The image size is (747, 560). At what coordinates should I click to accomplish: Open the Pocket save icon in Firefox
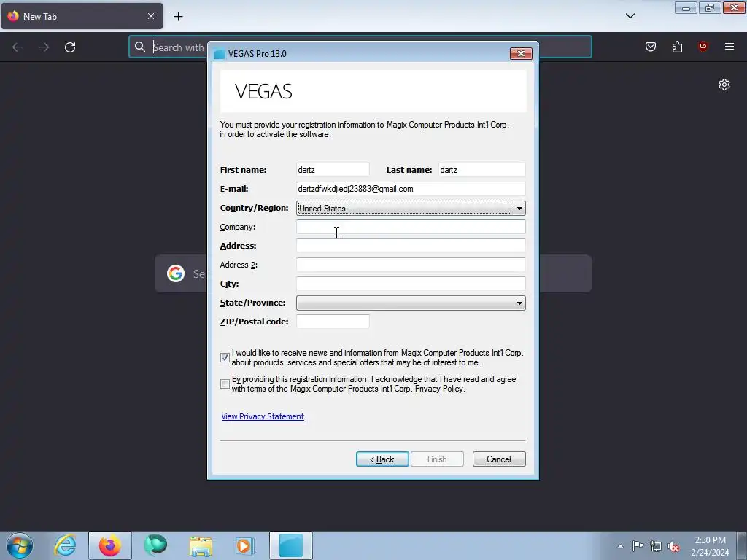pos(651,47)
